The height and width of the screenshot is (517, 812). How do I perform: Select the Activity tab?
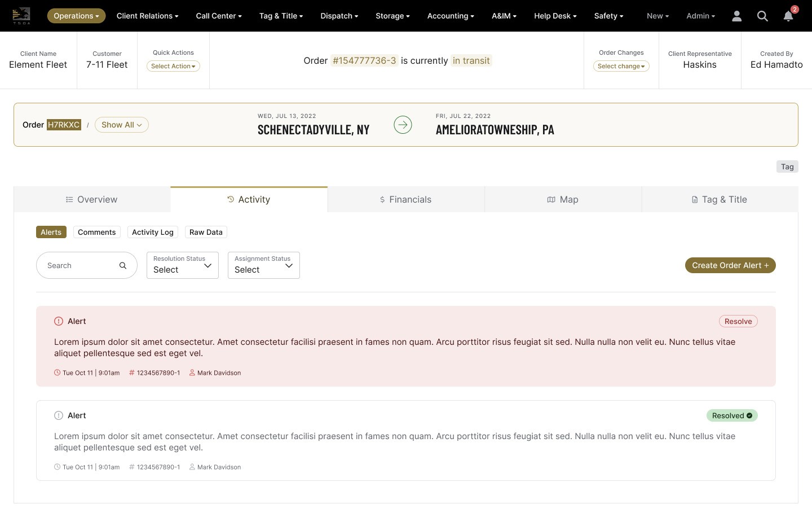(x=249, y=199)
